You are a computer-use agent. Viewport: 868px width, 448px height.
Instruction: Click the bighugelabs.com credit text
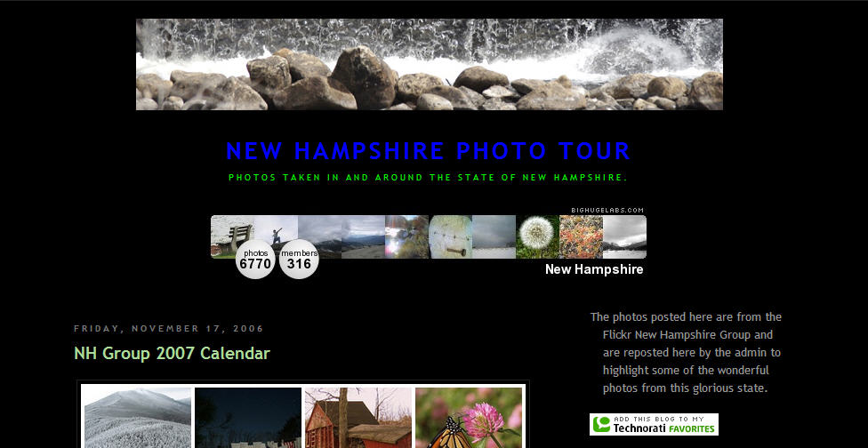(x=607, y=210)
